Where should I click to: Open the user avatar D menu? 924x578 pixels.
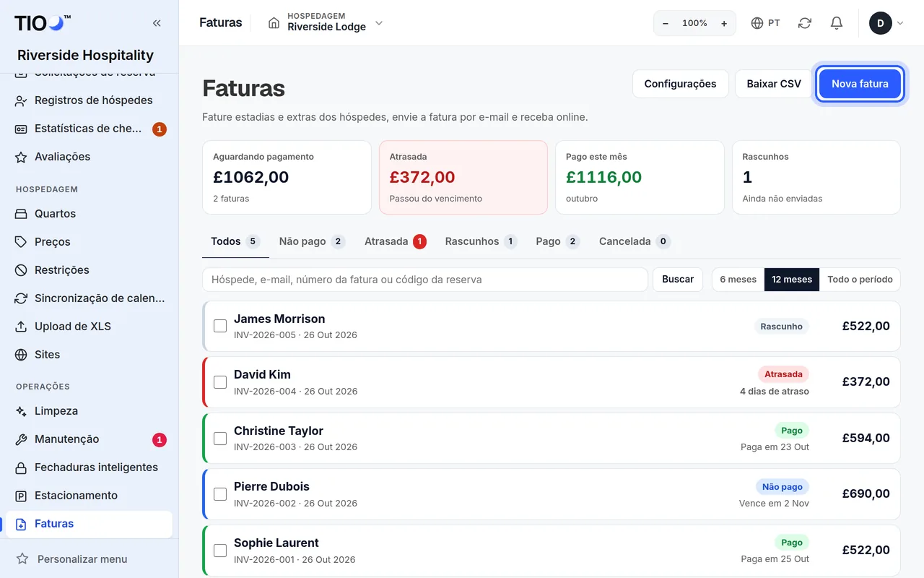click(886, 23)
